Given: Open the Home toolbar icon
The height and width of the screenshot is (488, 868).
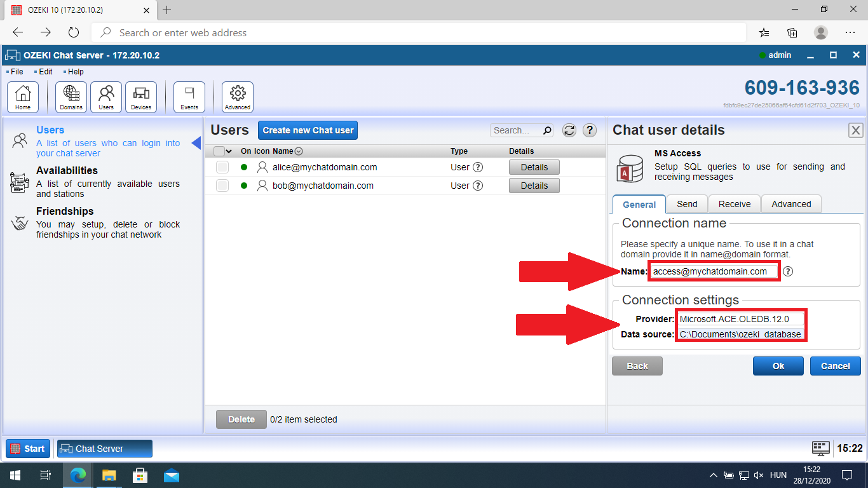Looking at the screenshot, I should pyautogui.click(x=23, y=97).
